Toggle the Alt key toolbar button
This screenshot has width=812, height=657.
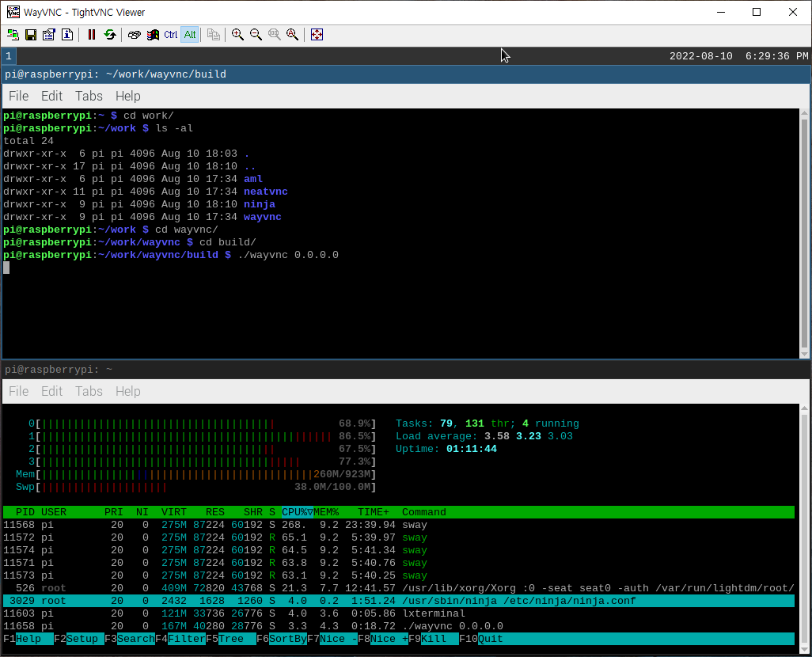click(x=189, y=35)
